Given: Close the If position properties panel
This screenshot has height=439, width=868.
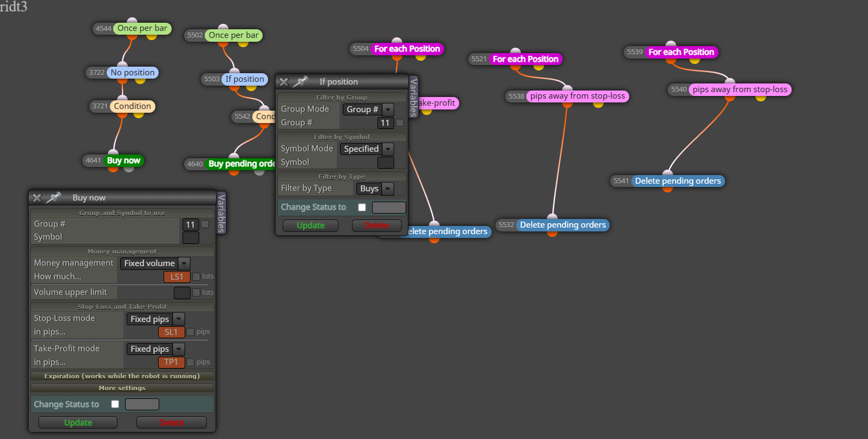Looking at the screenshot, I should pos(284,82).
